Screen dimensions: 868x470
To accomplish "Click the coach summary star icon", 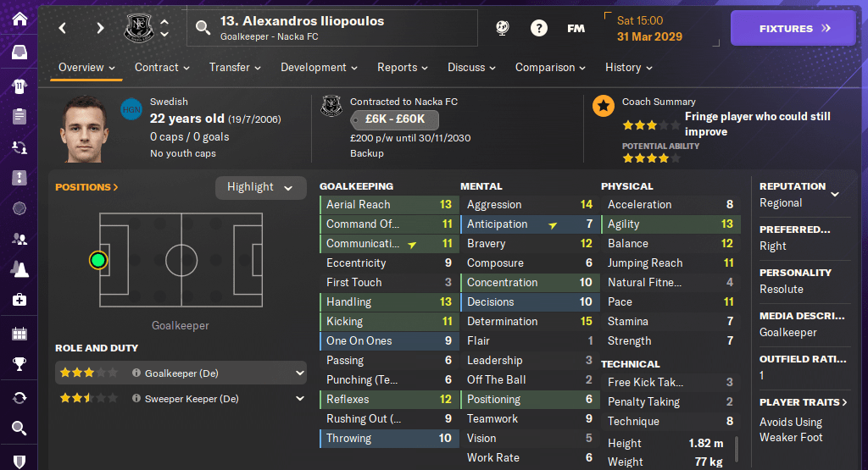I will [x=604, y=105].
